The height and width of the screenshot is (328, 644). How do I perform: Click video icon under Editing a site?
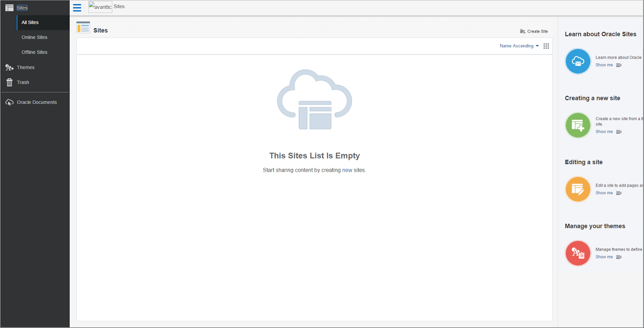tap(619, 193)
